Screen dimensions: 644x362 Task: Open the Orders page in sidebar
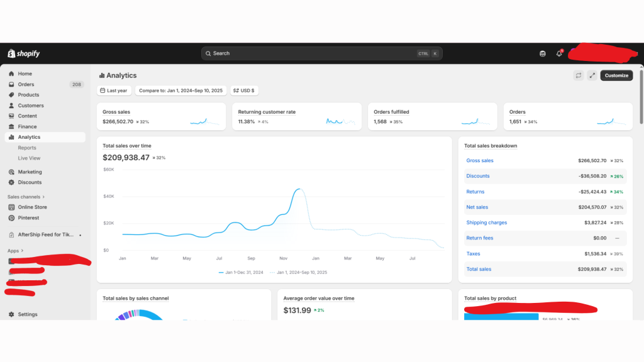point(26,84)
